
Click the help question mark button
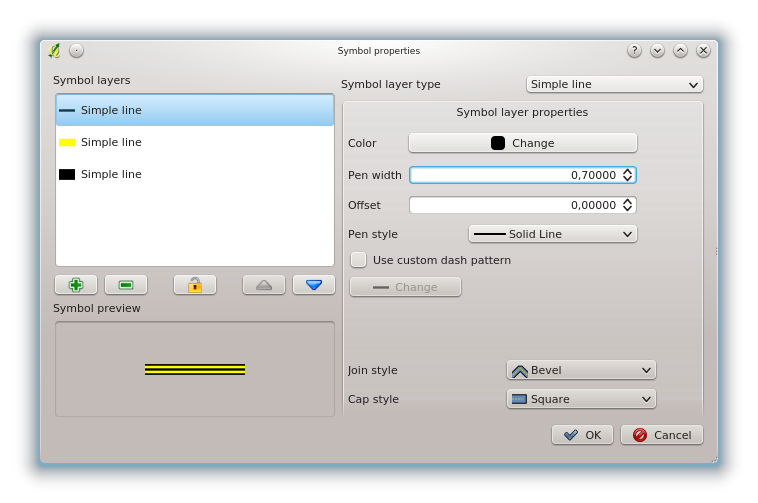tap(634, 50)
